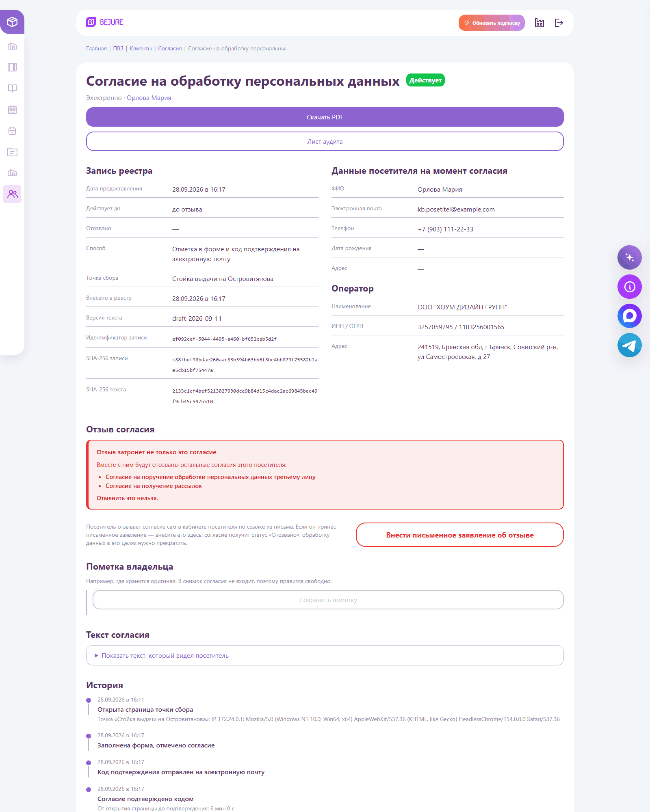The width and height of the screenshot is (650, 812).
Task: Navigate to 'ПВЗ' breadcrumb
Action: click(x=118, y=48)
